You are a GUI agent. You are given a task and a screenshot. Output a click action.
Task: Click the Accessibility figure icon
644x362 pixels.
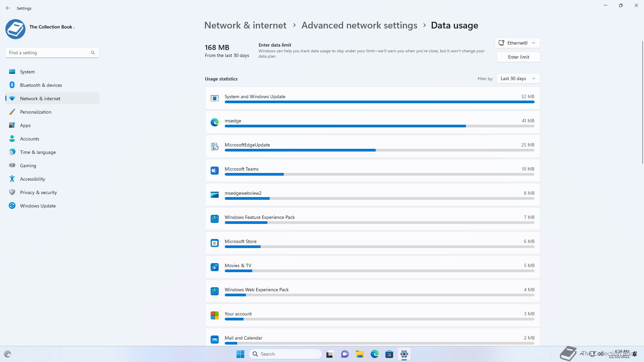(x=12, y=179)
